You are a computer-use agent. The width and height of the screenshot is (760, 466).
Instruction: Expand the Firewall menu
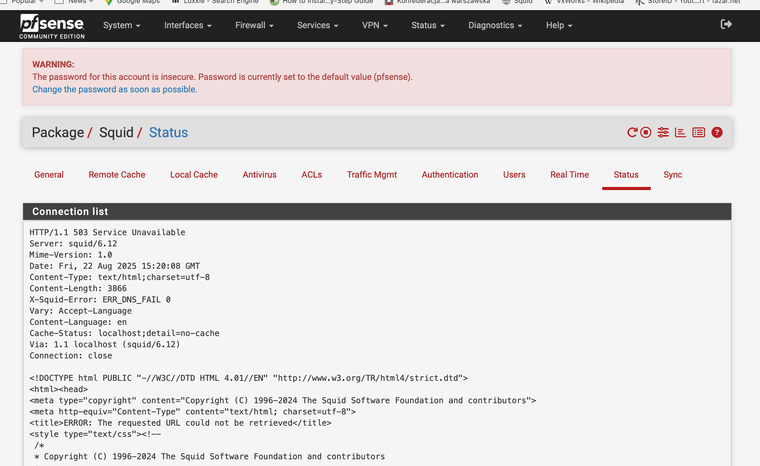[x=254, y=25]
